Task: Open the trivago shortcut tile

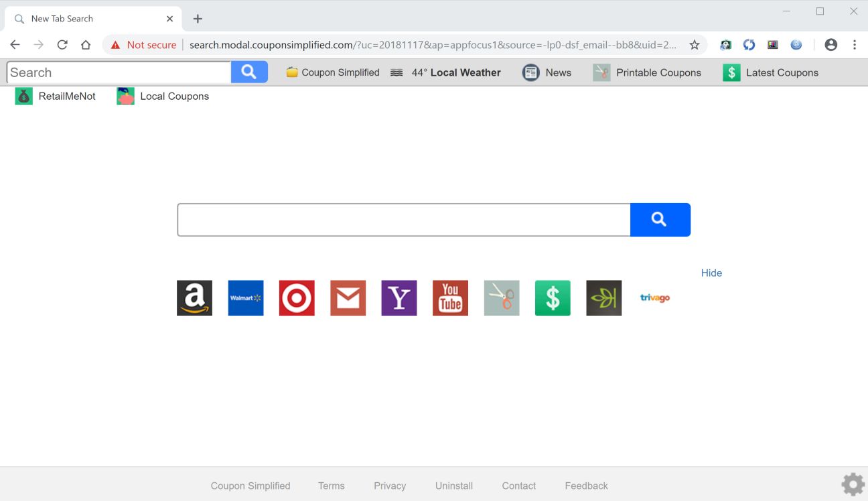Action: click(x=655, y=298)
